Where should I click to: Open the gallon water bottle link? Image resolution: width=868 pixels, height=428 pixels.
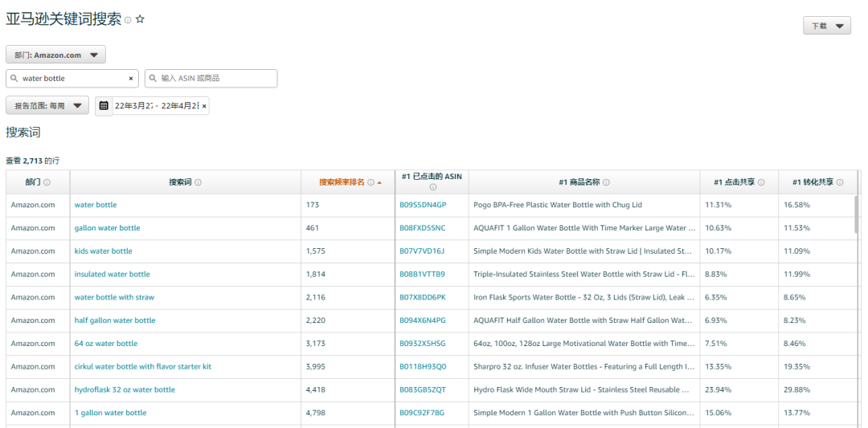pyautogui.click(x=108, y=228)
